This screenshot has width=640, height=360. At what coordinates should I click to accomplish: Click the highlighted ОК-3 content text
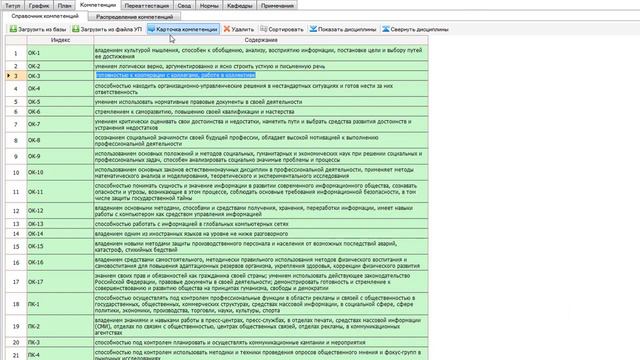tap(176, 75)
